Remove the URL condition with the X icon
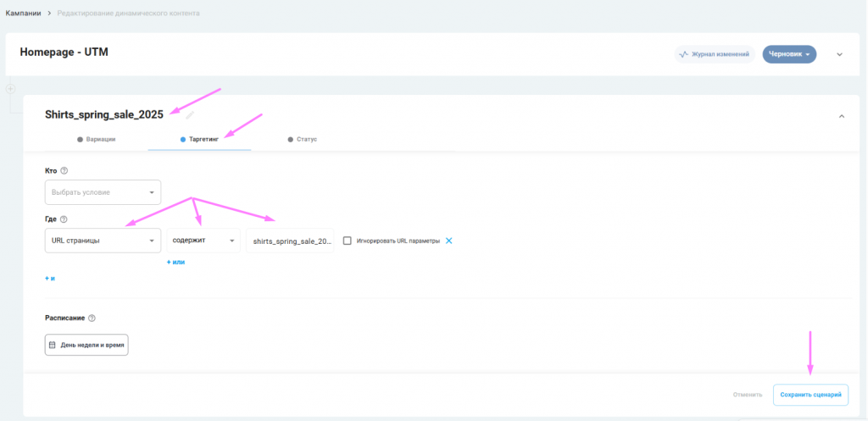The image size is (868, 421). click(x=449, y=241)
